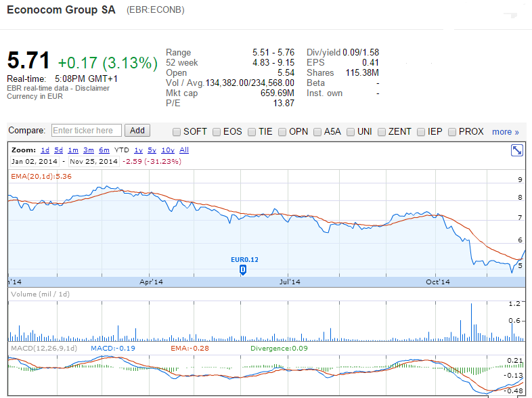Show All chart history

click(x=184, y=150)
